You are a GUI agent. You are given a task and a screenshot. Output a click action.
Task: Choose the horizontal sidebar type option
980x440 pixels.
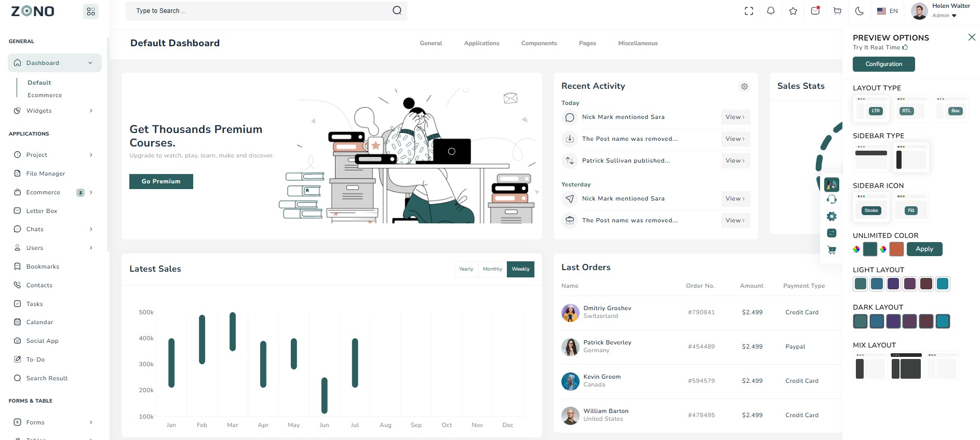871,157
